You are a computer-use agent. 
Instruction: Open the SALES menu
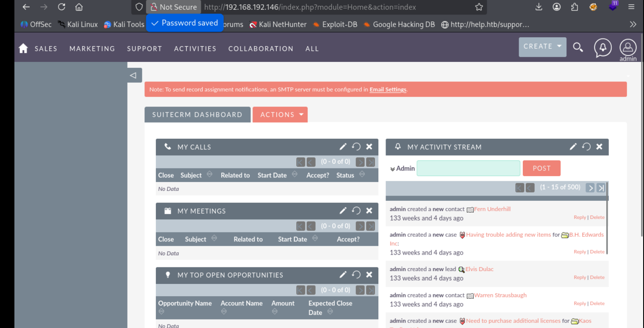[46, 49]
